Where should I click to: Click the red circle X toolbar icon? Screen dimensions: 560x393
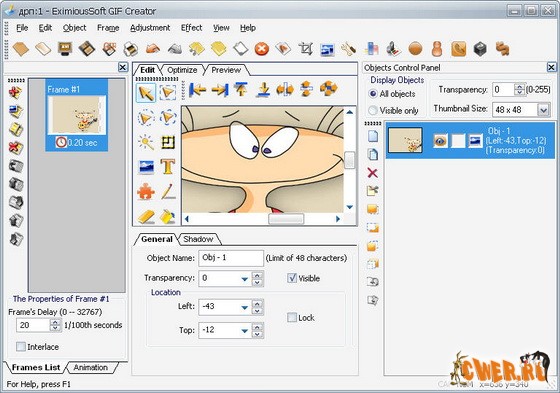click(x=261, y=49)
